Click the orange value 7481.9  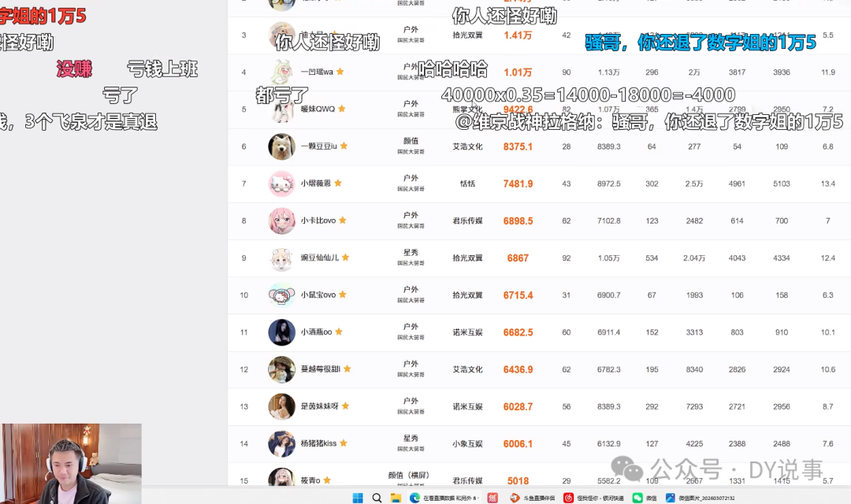click(x=518, y=184)
